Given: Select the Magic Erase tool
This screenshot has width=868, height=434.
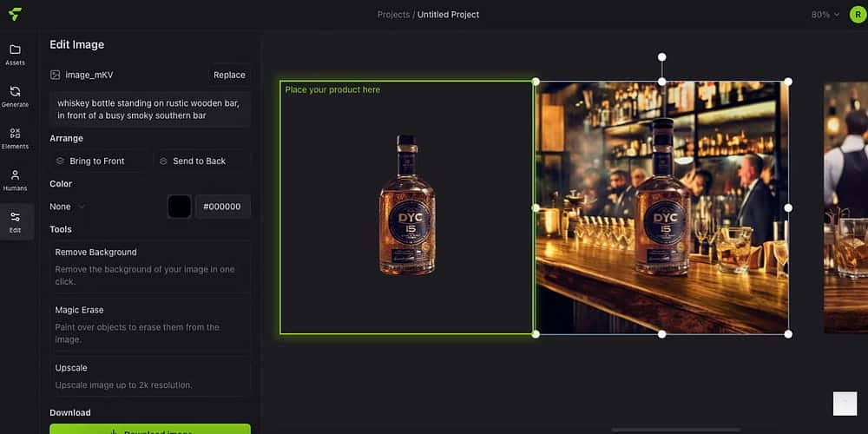Looking at the screenshot, I should pyautogui.click(x=150, y=325).
